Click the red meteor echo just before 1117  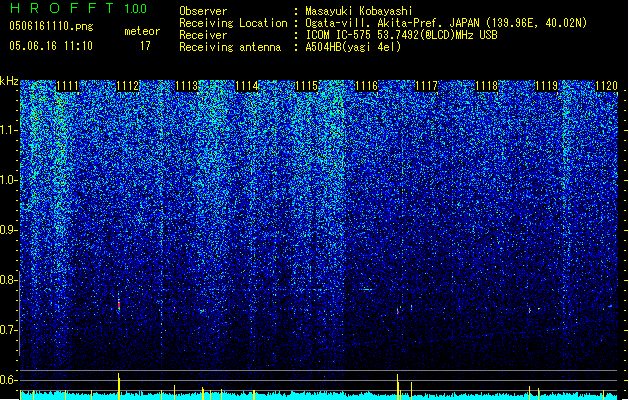[398, 311]
